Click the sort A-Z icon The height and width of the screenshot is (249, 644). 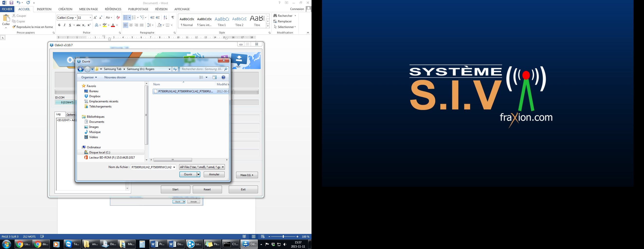point(165,18)
